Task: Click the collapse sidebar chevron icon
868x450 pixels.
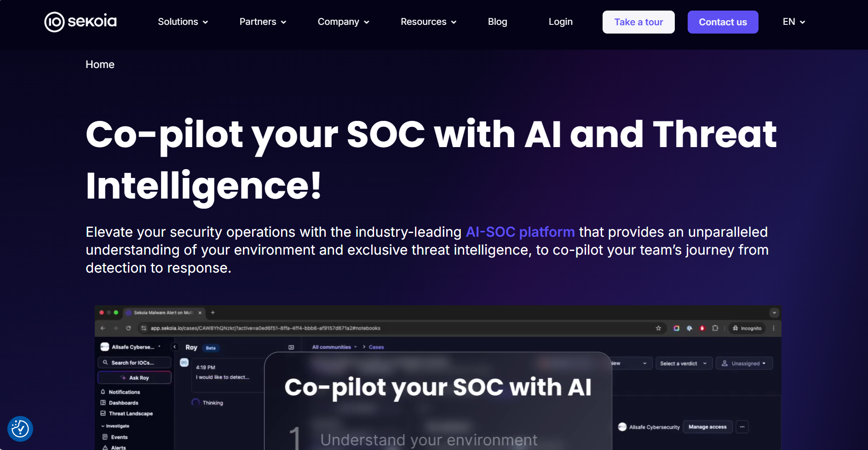Action: coord(175,347)
